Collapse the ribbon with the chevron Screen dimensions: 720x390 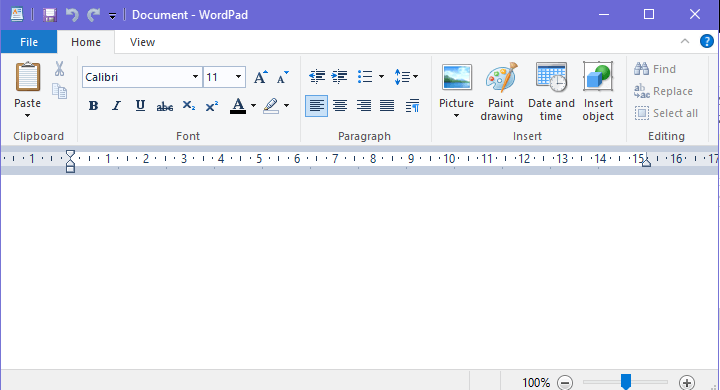tap(685, 41)
